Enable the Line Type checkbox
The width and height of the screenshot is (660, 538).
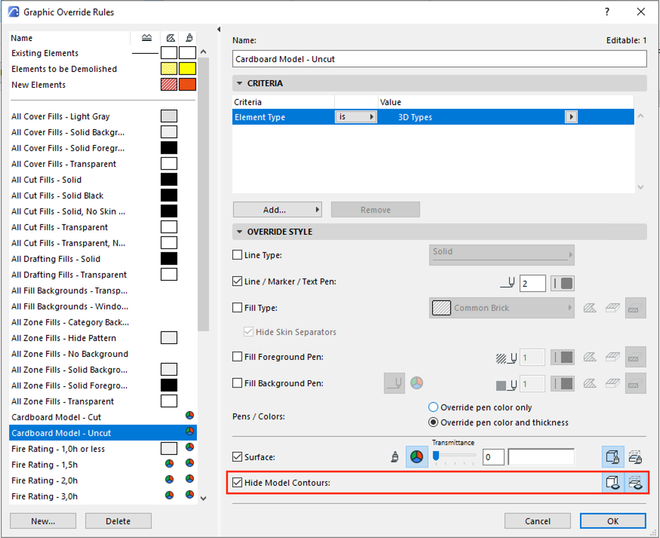point(237,255)
